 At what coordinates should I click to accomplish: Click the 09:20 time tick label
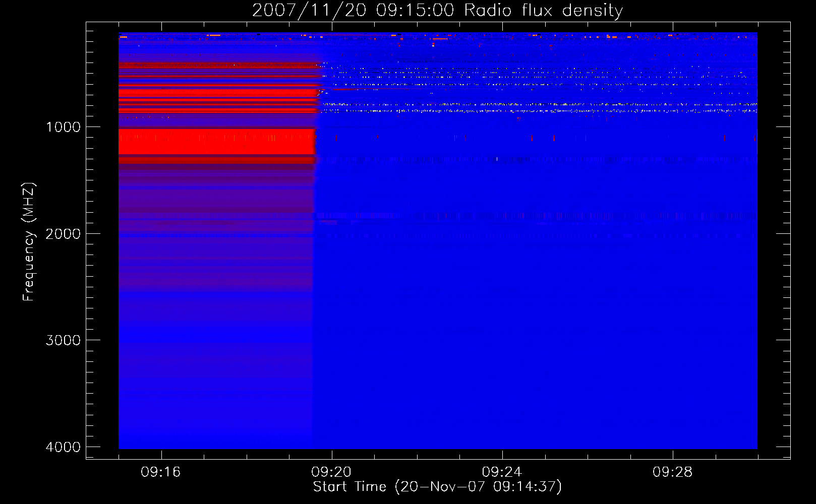[331, 472]
